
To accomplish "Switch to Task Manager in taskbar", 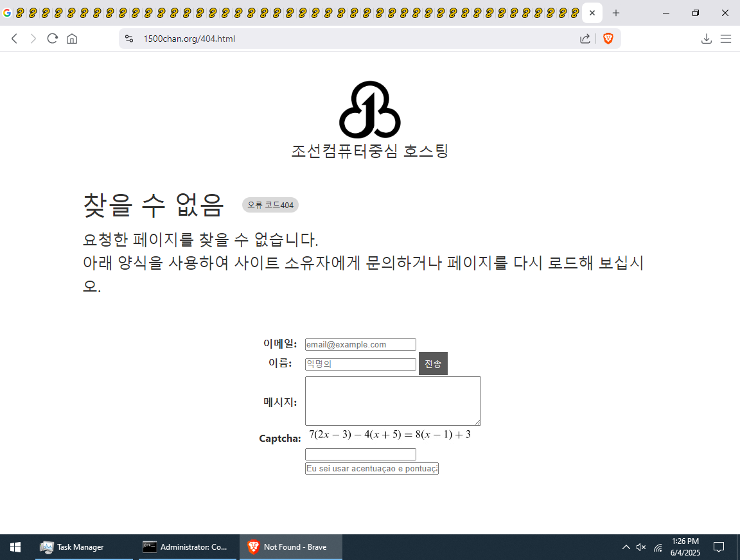I will tap(84, 547).
